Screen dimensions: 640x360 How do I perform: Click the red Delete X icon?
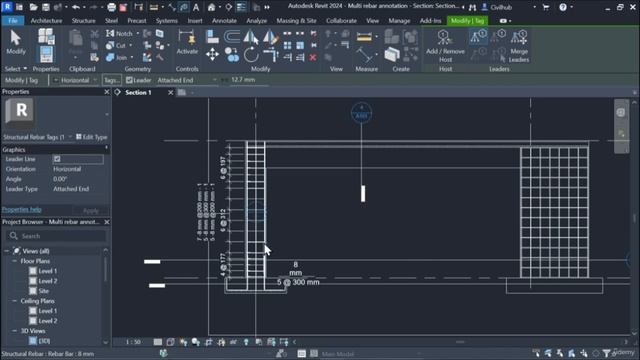tap(313, 57)
